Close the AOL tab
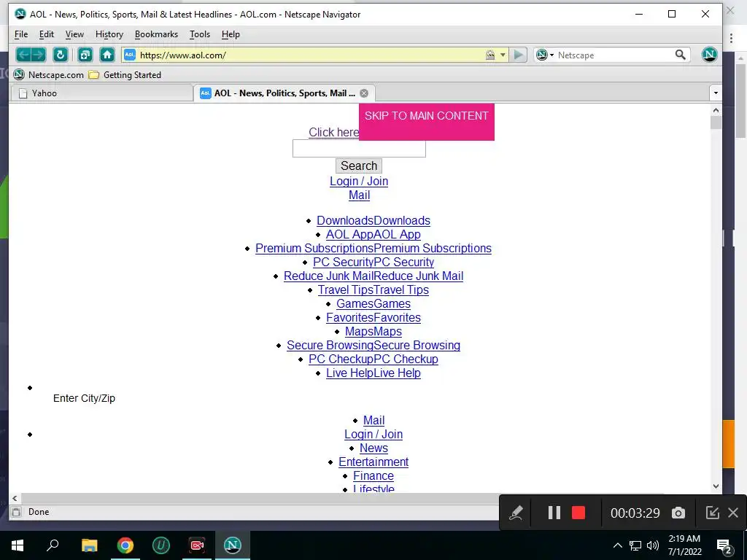The height and width of the screenshot is (560, 747). [364, 93]
